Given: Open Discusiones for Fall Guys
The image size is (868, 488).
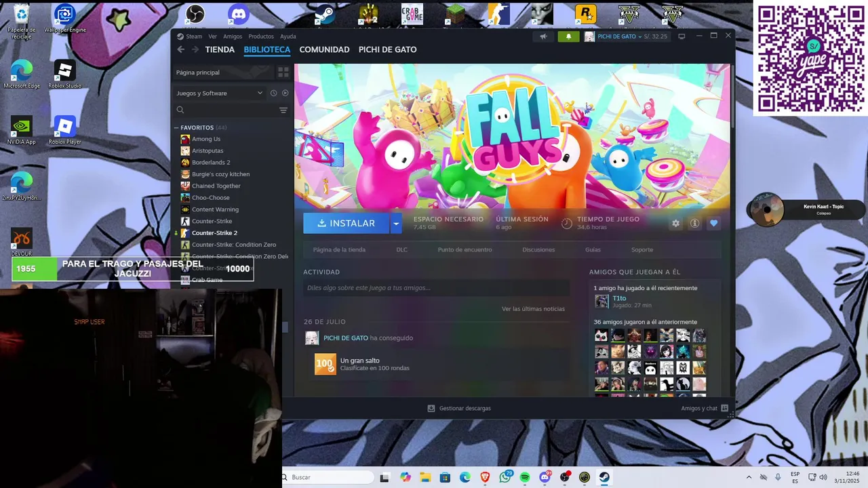Looking at the screenshot, I should coord(538,249).
